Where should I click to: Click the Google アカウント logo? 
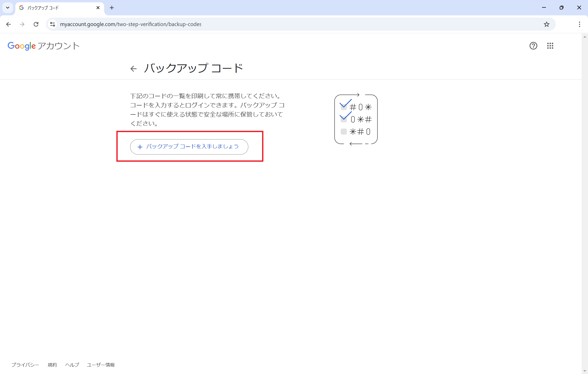(x=43, y=46)
